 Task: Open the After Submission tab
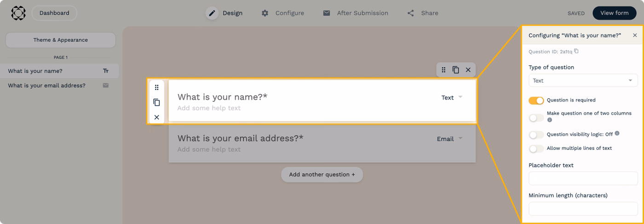tap(356, 13)
